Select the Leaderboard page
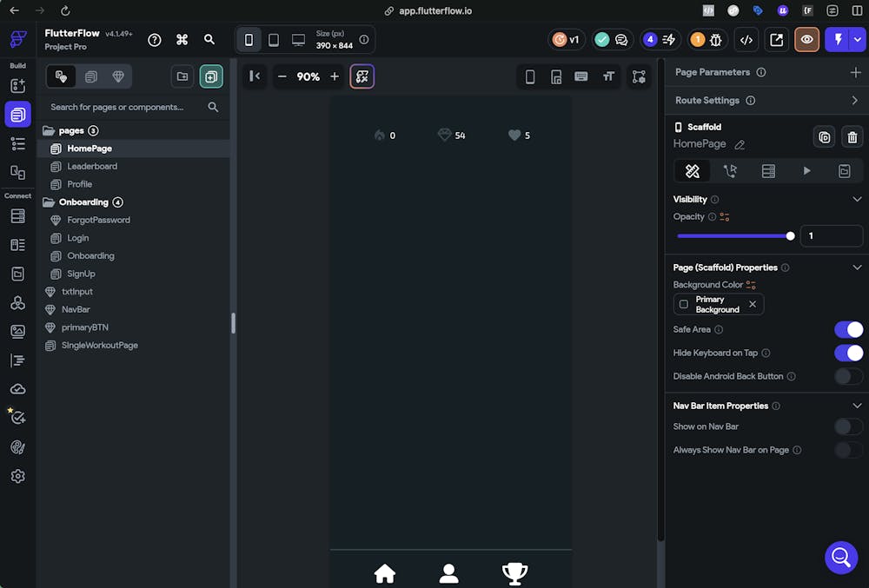The height and width of the screenshot is (588, 869). click(x=91, y=166)
